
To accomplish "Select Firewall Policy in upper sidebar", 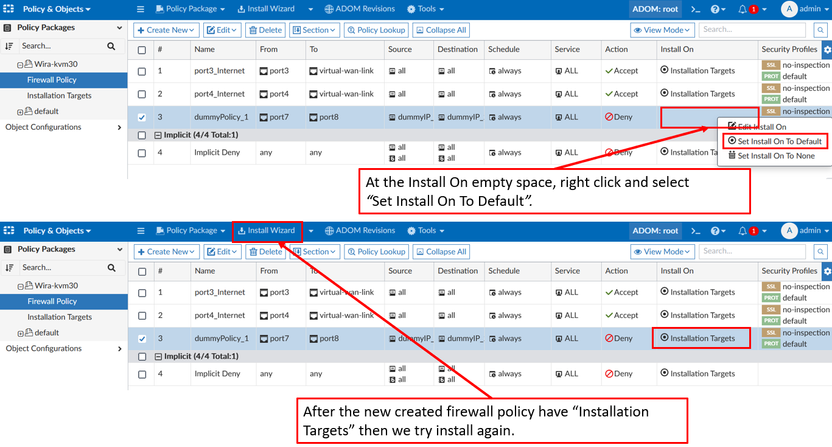I will [x=64, y=80].
